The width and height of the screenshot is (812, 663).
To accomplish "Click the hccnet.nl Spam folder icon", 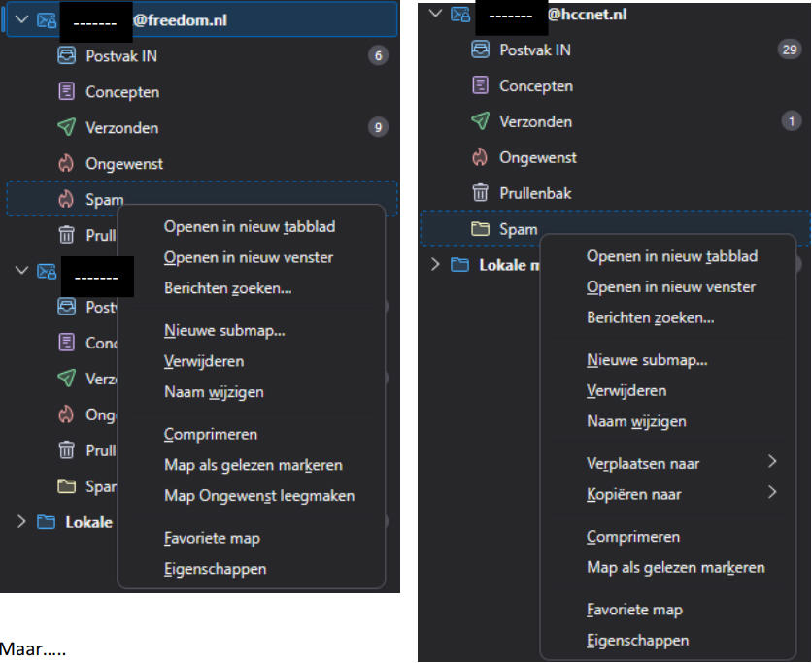I will pyautogui.click(x=480, y=229).
